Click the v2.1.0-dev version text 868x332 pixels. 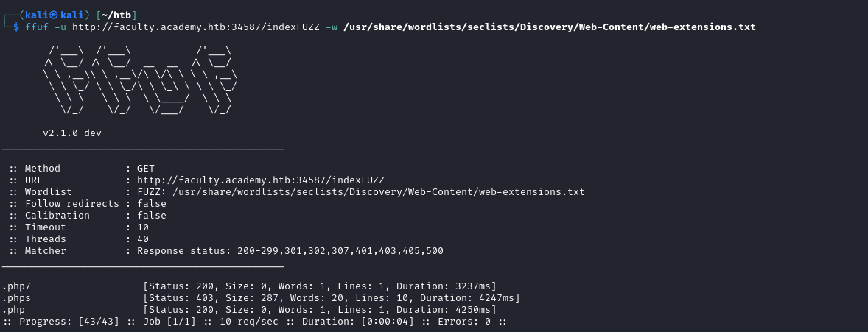72,133
